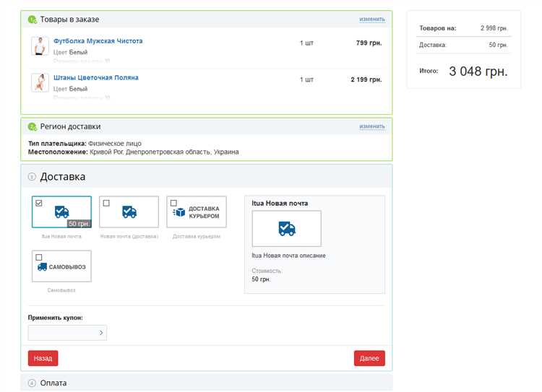Click the Регион доставки section header
The width and height of the screenshot is (542, 392).
tap(207, 126)
